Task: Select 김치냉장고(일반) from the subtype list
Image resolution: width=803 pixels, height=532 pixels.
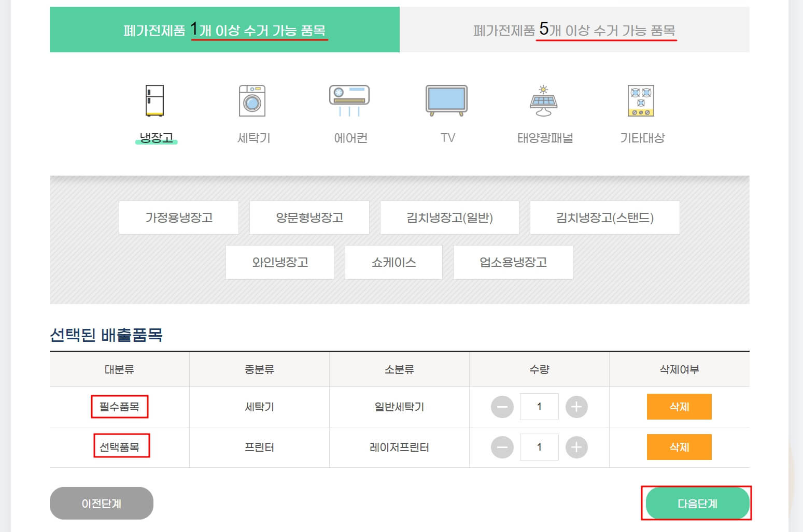Action: tap(449, 218)
